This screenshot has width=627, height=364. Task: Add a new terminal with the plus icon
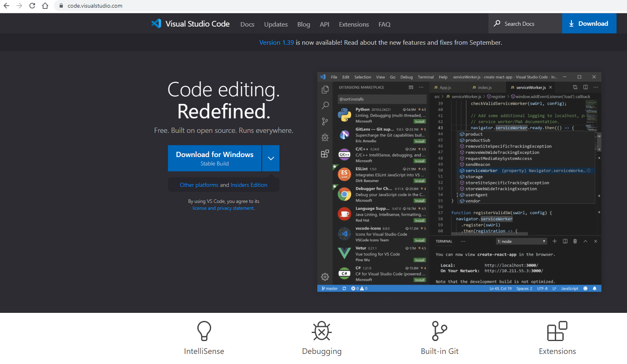[x=555, y=241]
